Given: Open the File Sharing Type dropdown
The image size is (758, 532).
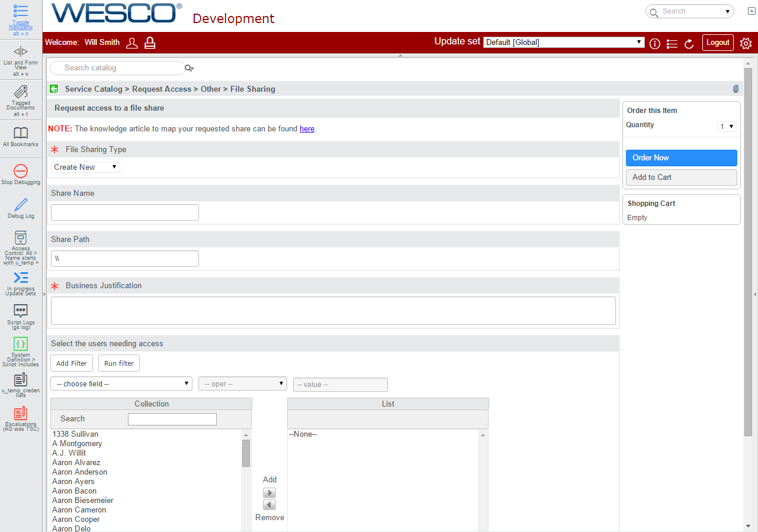Looking at the screenshot, I should (x=85, y=167).
